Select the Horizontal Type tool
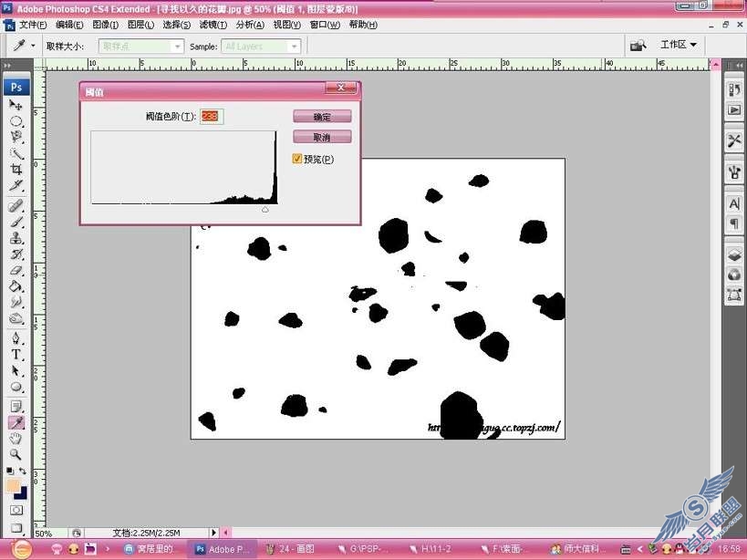 [x=16, y=355]
